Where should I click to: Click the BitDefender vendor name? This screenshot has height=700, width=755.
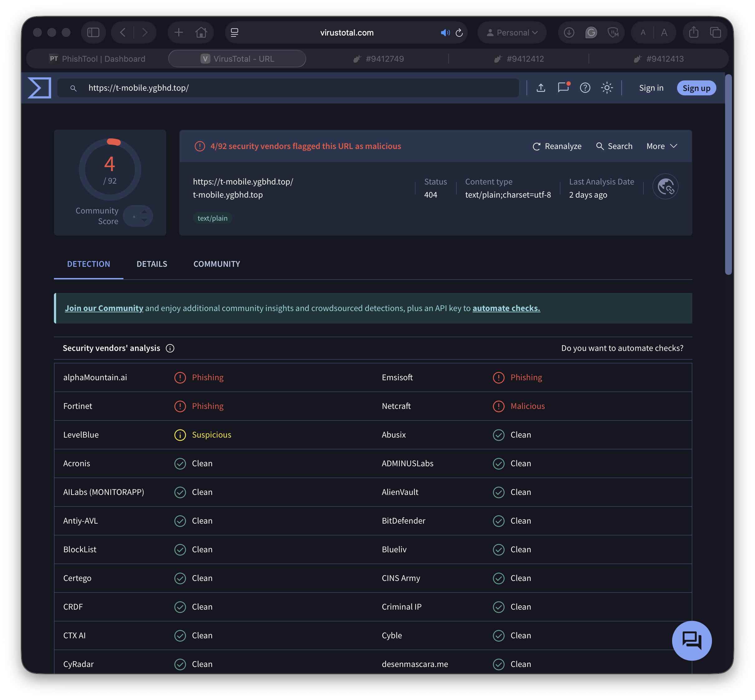pos(403,521)
